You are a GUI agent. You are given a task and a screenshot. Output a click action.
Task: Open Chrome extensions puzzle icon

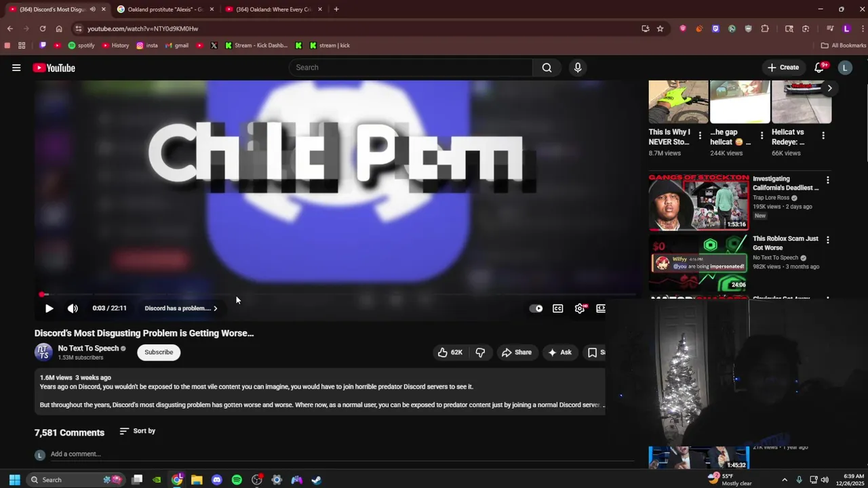point(765,28)
